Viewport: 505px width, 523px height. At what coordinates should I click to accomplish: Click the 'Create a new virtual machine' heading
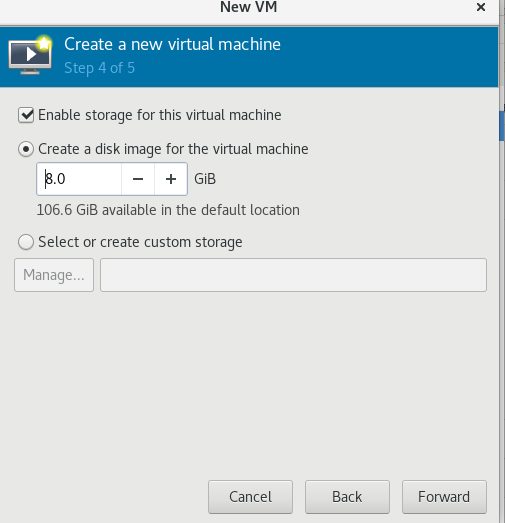coord(172,44)
